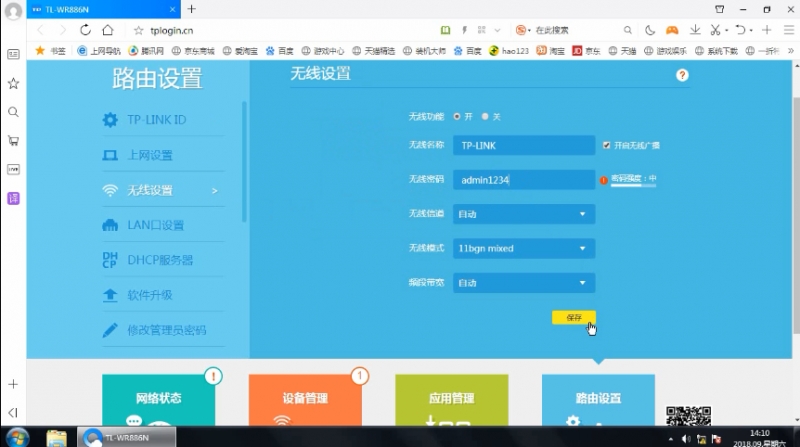Open sidebar shopping cart icon
The height and width of the screenshot is (447, 800).
[x=13, y=141]
